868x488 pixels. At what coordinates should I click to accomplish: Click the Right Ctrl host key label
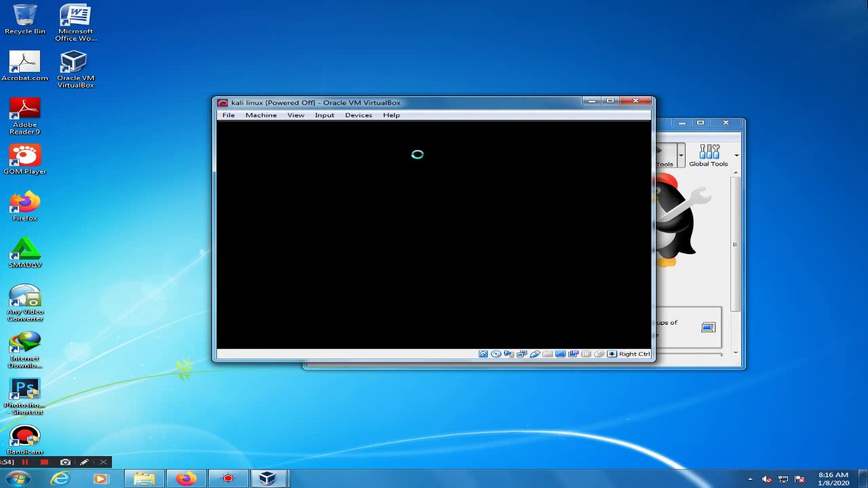(635, 354)
